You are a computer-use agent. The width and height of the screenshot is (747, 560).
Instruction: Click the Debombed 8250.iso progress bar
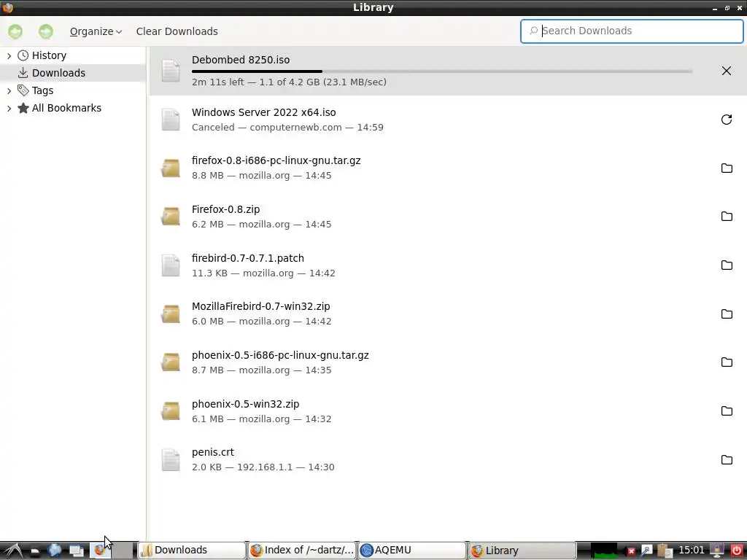click(442, 71)
